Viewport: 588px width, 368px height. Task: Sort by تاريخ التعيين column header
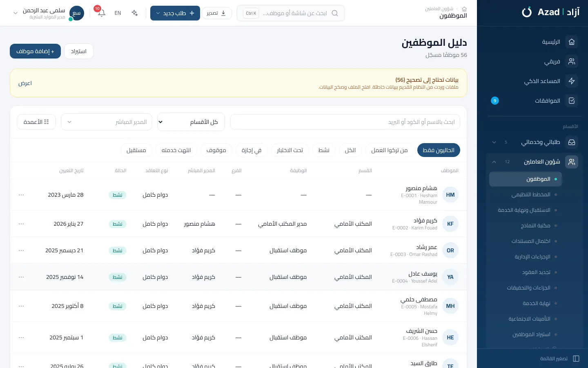pyautogui.click(x=71, y=171)
